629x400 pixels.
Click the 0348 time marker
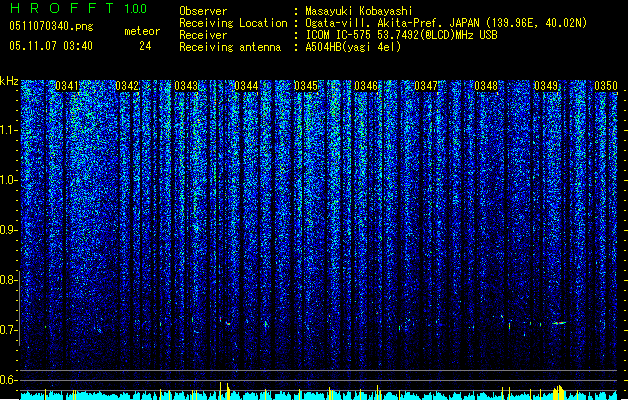pos(486,86)
